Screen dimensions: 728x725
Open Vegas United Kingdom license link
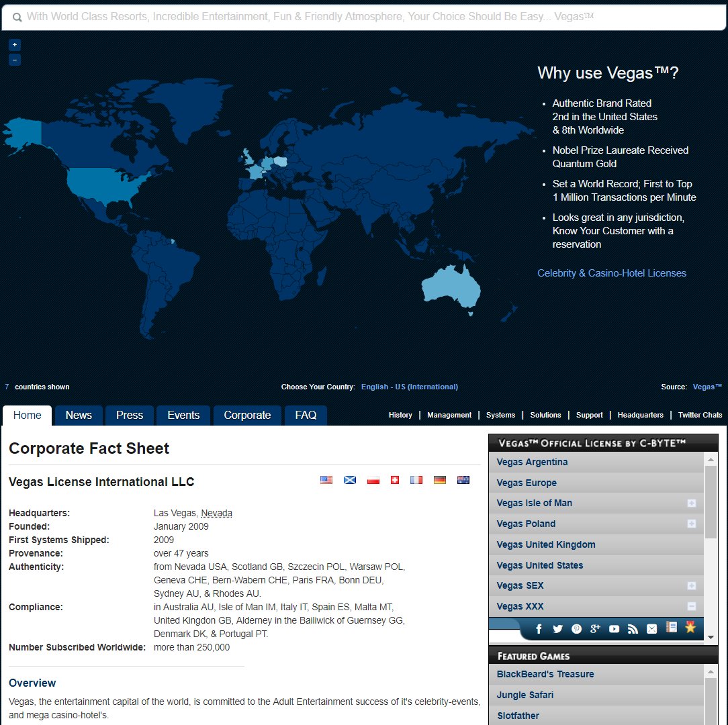(546, 544)
